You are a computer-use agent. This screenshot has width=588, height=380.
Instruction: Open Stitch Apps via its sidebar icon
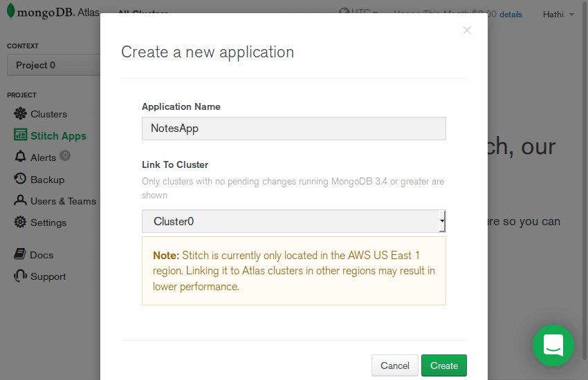[x=20, y=135]
